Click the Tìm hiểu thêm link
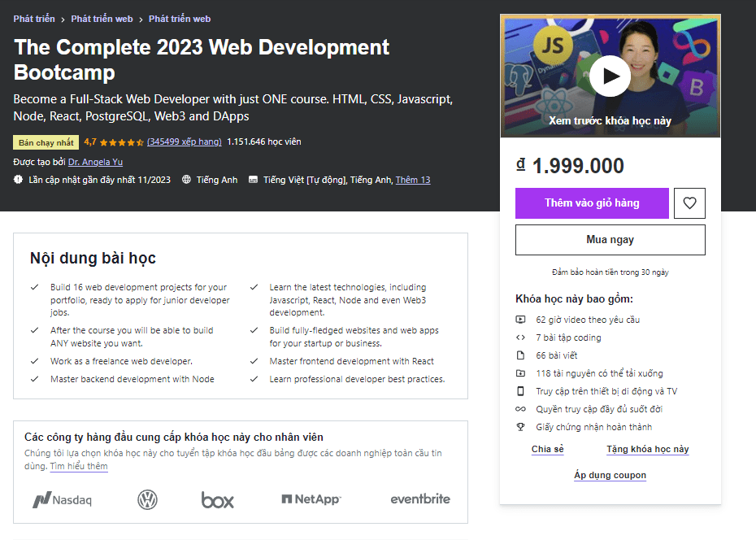Screen dimensions: 756x540 click(x=79, y=466)
